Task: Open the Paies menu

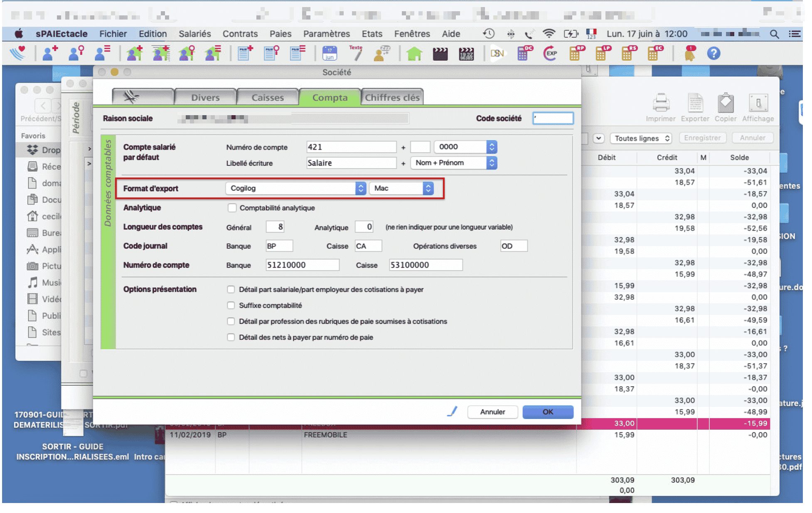Action: (281, 34)
